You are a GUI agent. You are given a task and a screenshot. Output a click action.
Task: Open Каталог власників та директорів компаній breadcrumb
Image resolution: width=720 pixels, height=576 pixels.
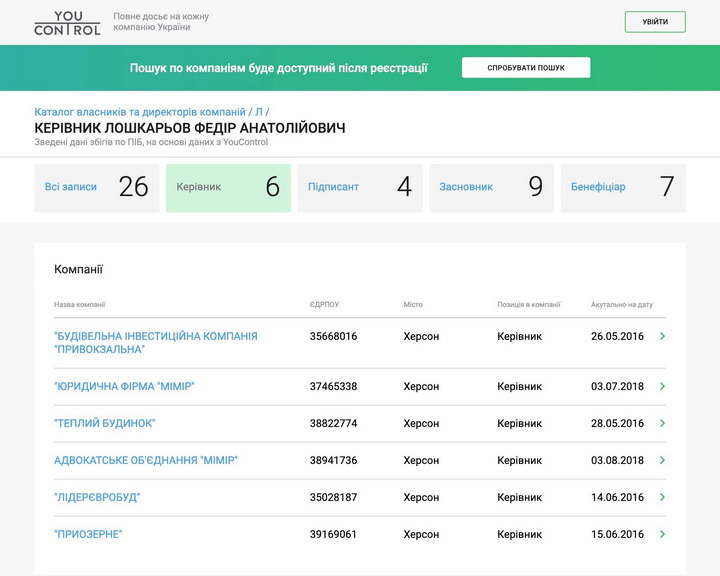pos(139,112)
